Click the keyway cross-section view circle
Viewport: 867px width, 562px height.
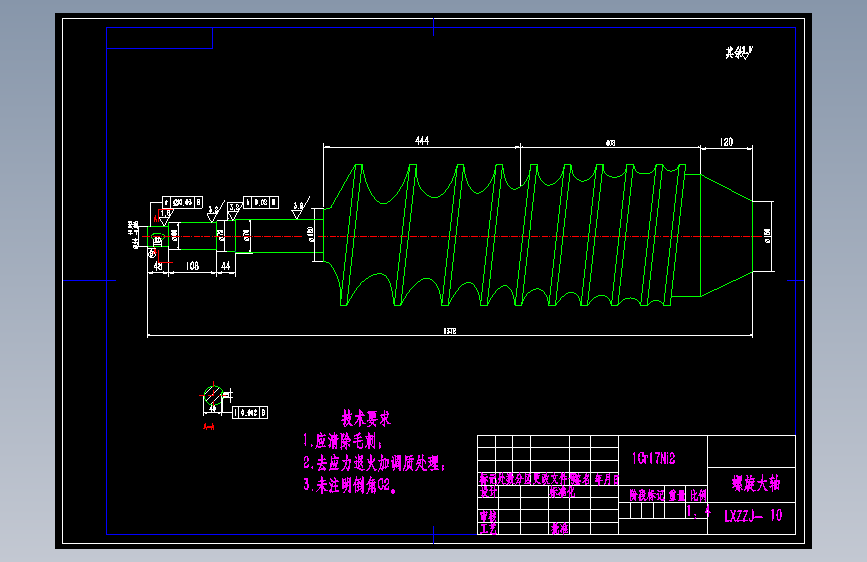(x=213, y=397)
